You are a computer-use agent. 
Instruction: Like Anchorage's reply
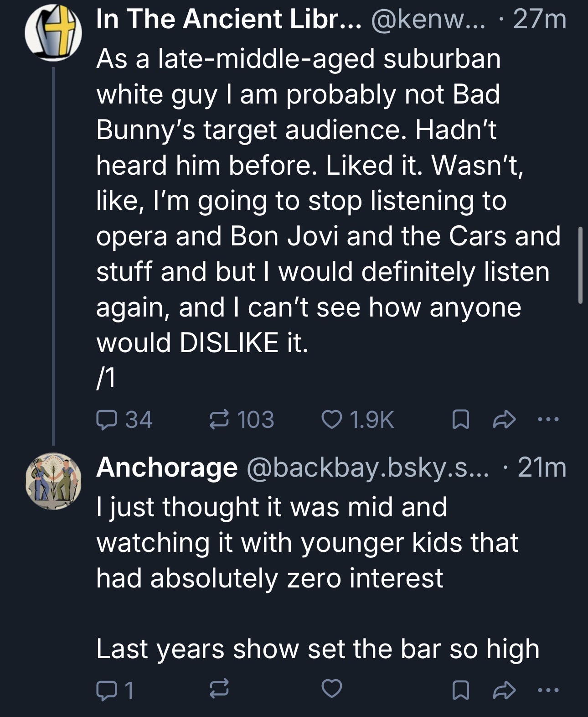pos(331,689)
